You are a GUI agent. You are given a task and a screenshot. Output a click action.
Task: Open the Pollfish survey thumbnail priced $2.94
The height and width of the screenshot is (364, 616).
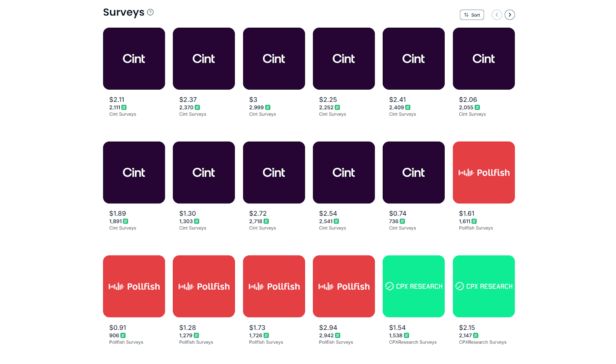click(x=344, y=286)
